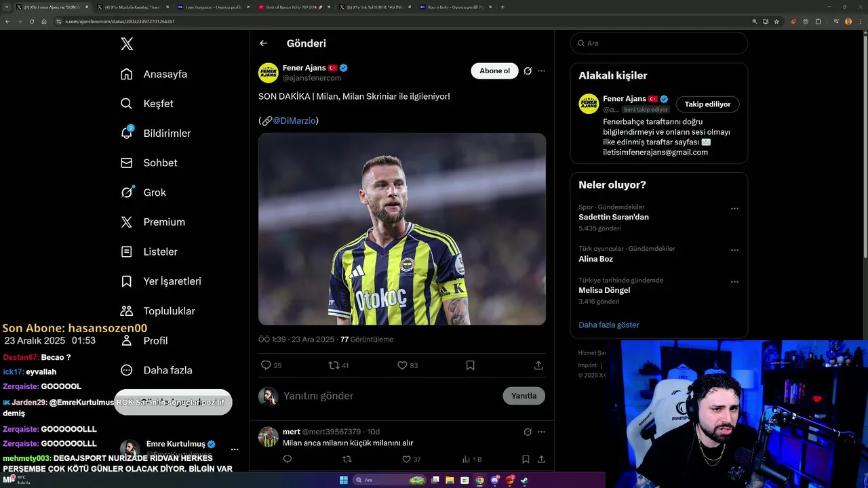Click the Abone ol button
868x488 pixels.
click(494, 70)
